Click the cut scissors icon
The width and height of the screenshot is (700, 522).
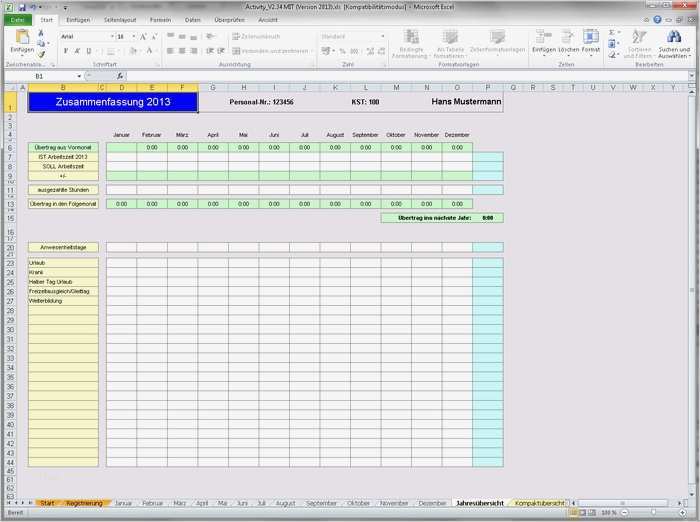pyautogui.click(x=41, y=33)
